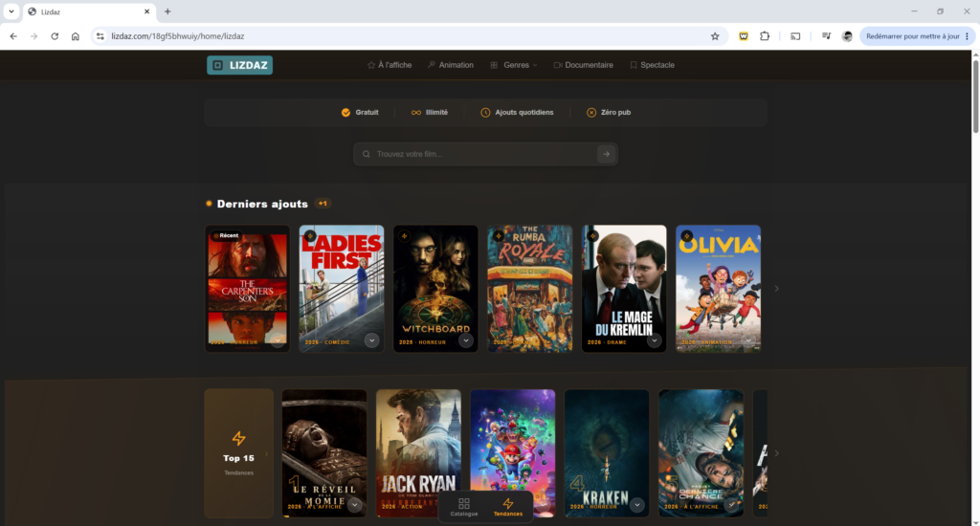Click the Récent badge on first card

pyautogui.click(x=226, y=235)
